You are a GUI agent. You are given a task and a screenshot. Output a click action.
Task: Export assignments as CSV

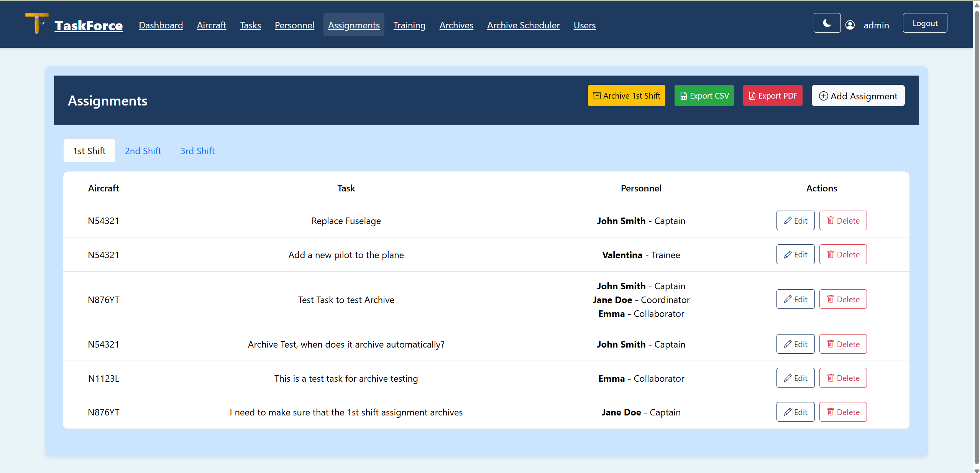click(704, 96)
